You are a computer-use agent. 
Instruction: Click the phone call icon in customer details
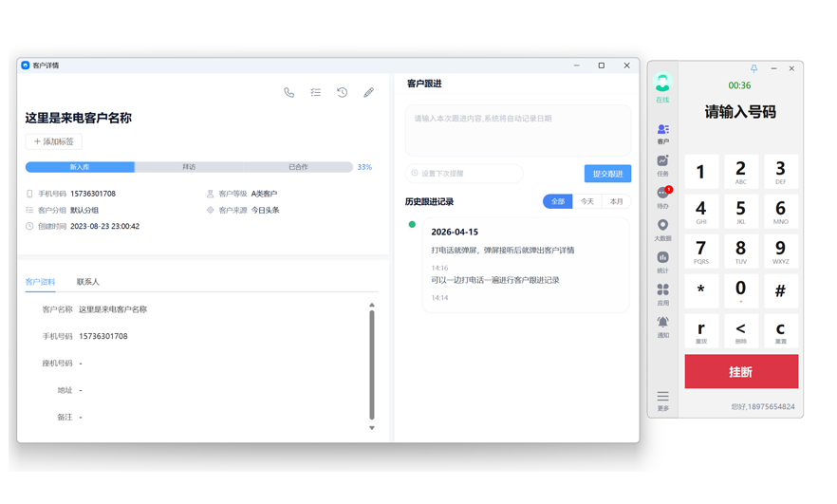click(288, 92)
